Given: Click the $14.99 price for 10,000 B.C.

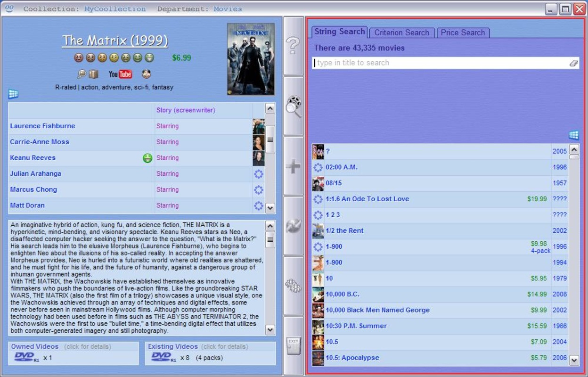Looking at the screenshot, I should tap(537, 295).
